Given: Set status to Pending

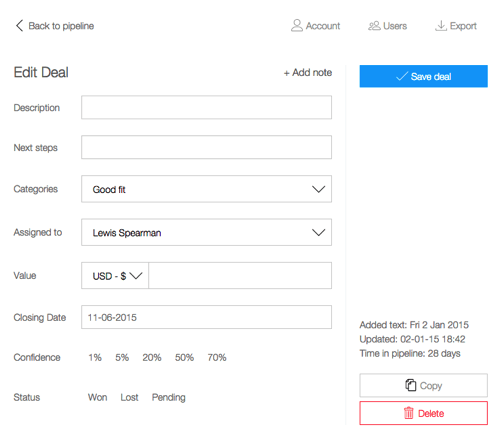Looking at the screenshot, I should coord(169,397).
